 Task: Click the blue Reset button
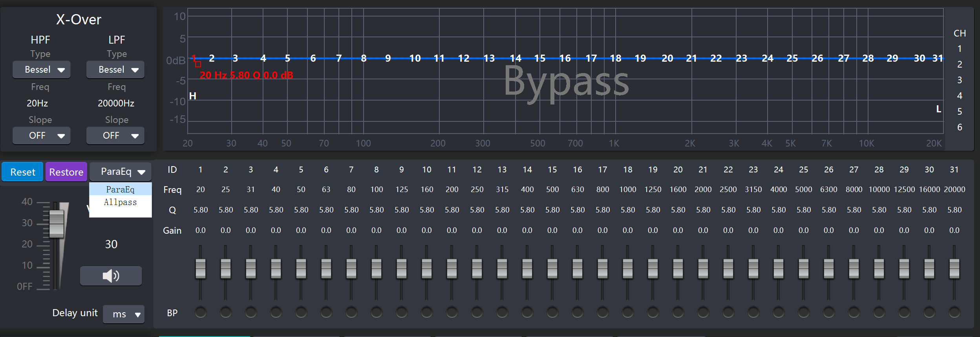[22, 172]
